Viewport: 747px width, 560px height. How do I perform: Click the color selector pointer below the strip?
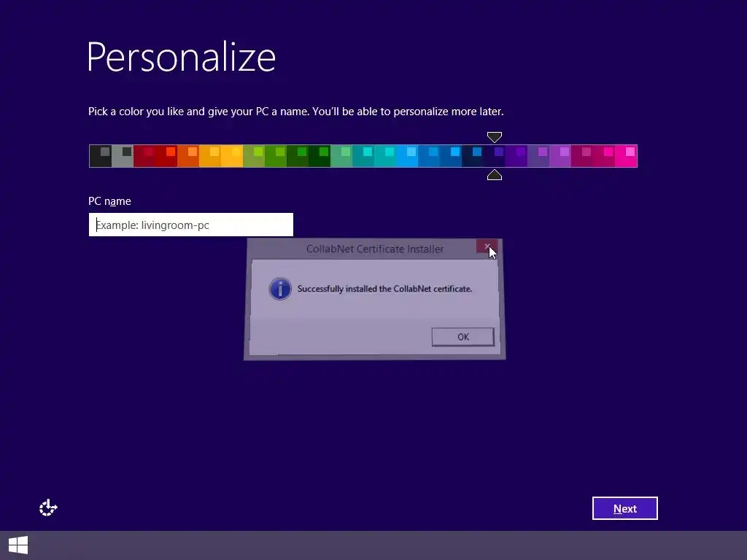pos(495,175)
